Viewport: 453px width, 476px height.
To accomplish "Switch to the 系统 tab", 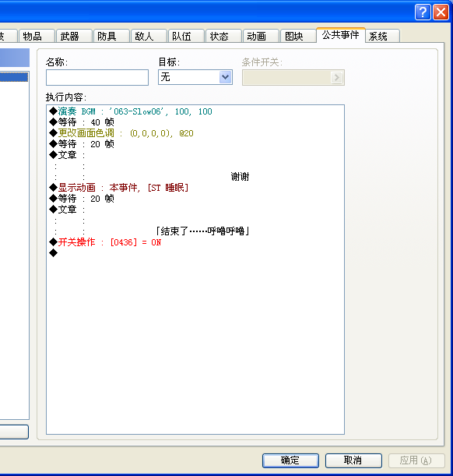I will 383,36.
